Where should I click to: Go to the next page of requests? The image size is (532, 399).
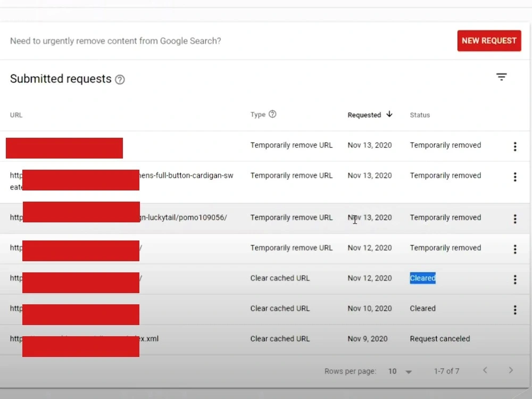(511, 370)
